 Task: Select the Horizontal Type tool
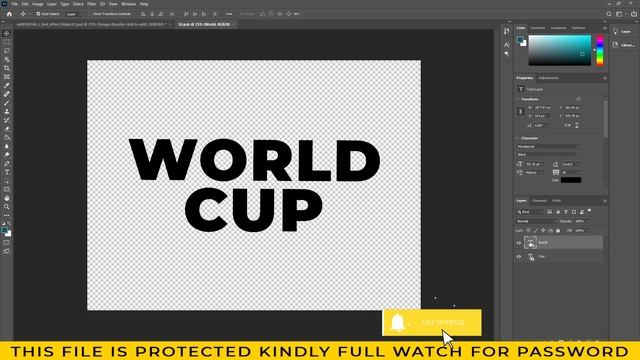point(7,172)
